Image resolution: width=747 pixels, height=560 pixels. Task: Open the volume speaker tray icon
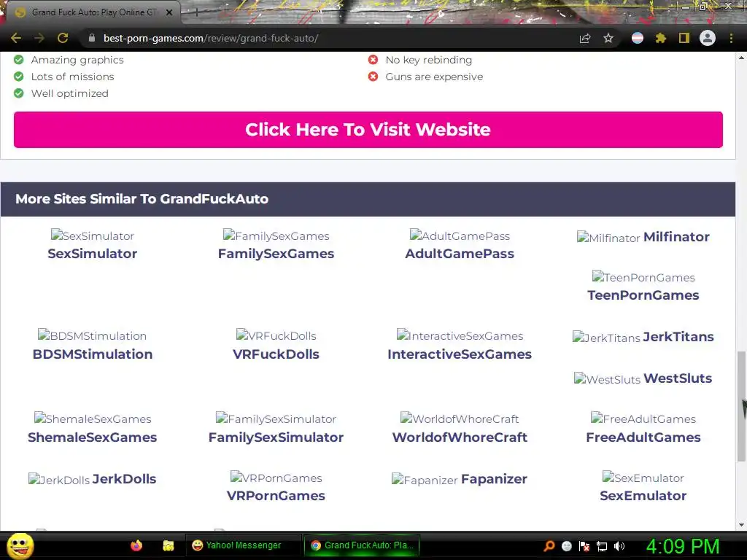(619, 546)
